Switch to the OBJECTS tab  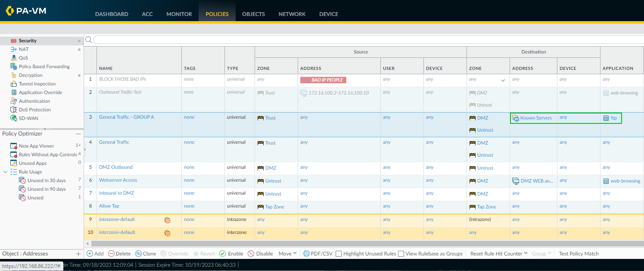[253, 14]
